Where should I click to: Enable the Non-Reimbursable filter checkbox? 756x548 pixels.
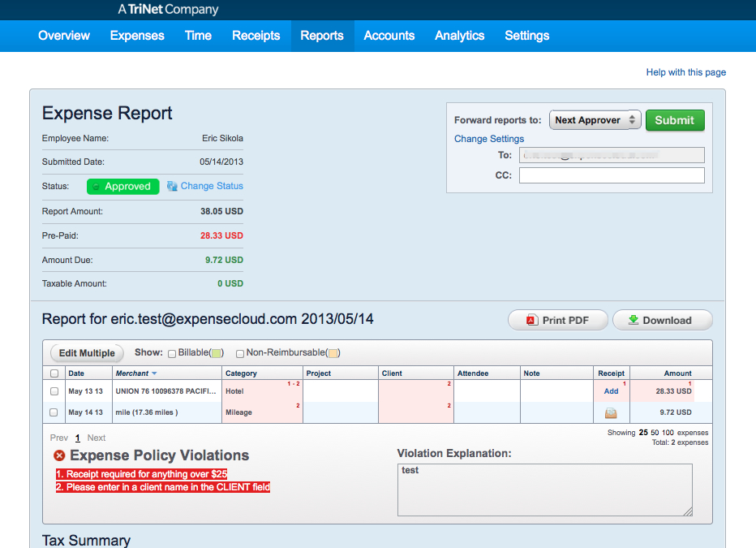tap(238, 353)
